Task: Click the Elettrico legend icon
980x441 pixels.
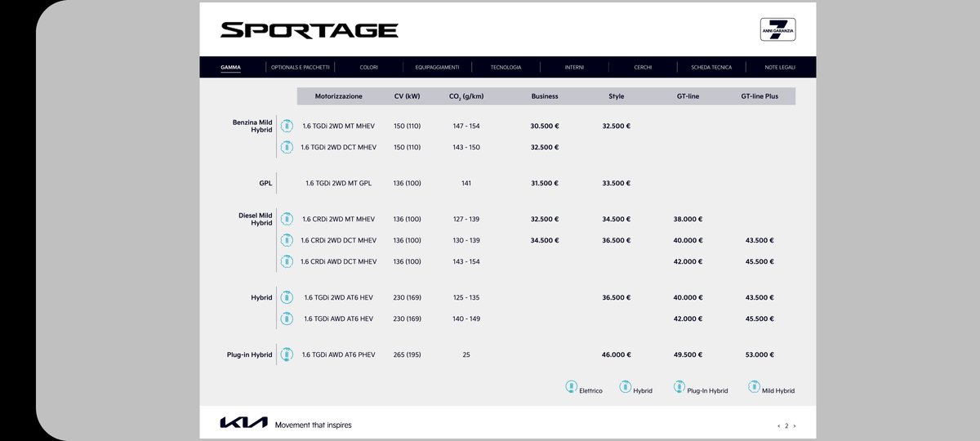Action: tap(572, 387)
